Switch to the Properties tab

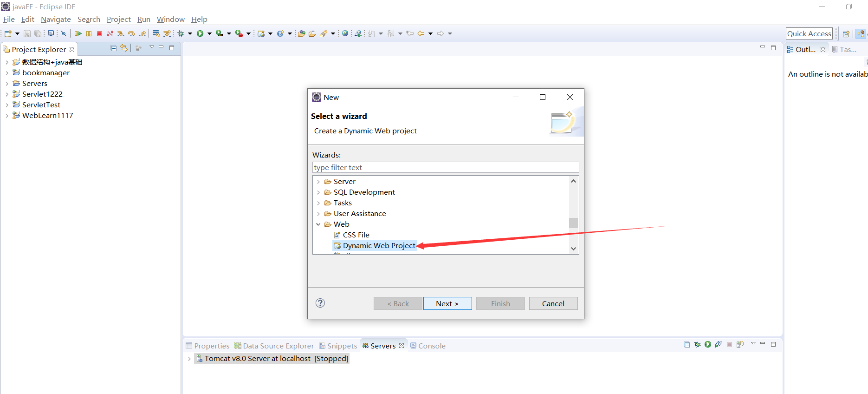[207, 346]
